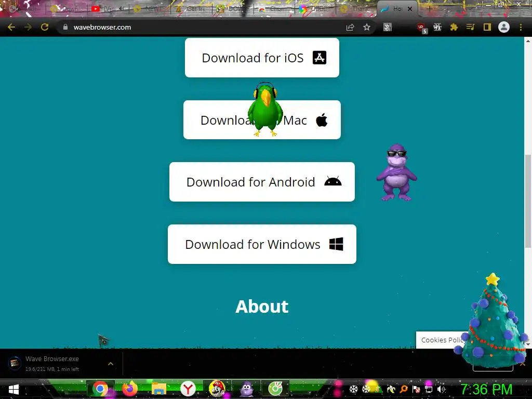This screenshot has height=399, width=532.
Task: Click the Apple logo on Mac button
Action: 322,120
